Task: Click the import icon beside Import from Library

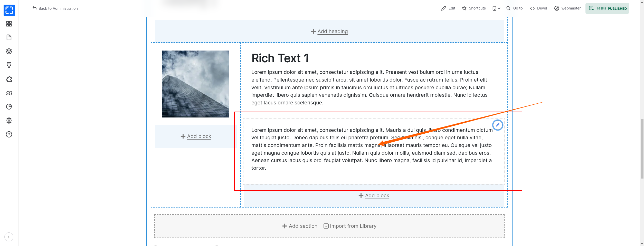Action: (326, 226)
